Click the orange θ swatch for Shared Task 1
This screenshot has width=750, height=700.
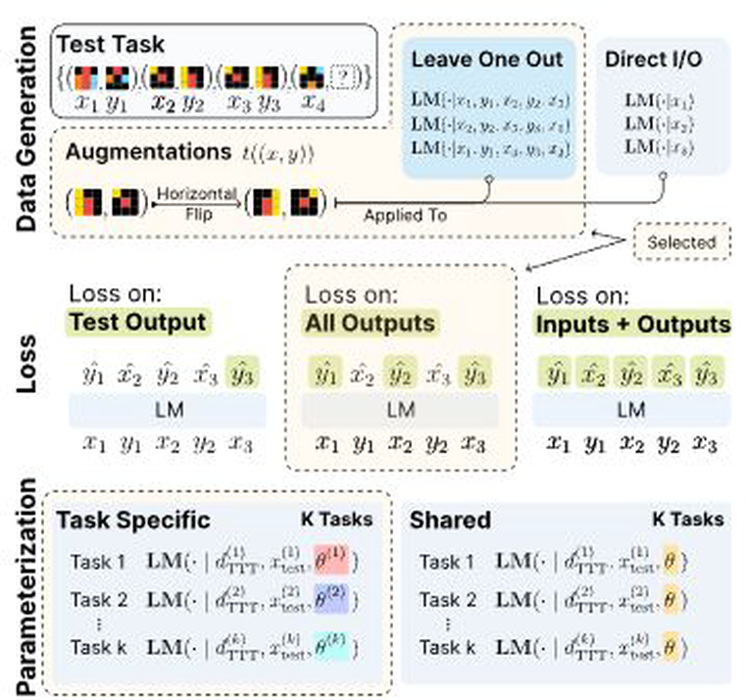click(x=671, y=560)
